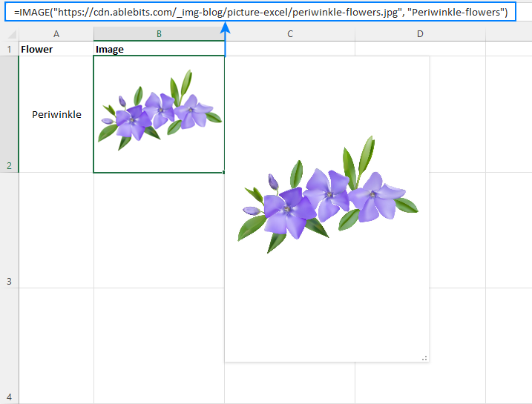The height and width of the screenshot is (404, 532).
Task: Click the 'Image' header cell
Action: [159, 49]
